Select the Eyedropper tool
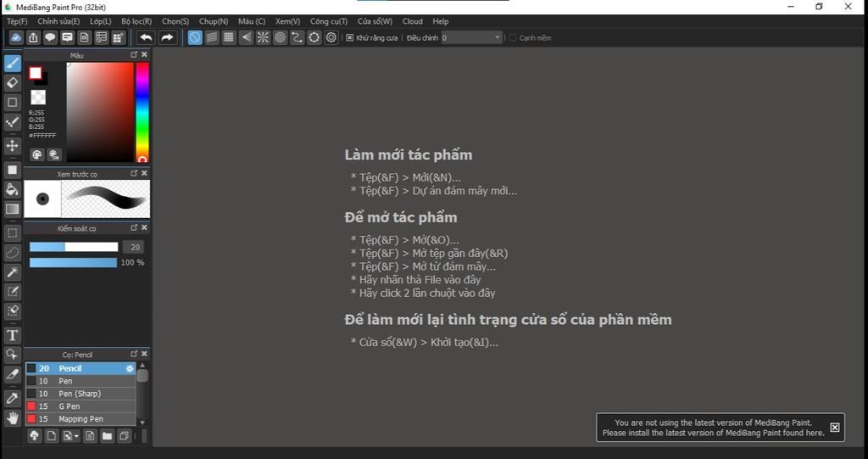The width and height of the screenshot is (868, 459). pyautogui.click(x=12, y=398)
